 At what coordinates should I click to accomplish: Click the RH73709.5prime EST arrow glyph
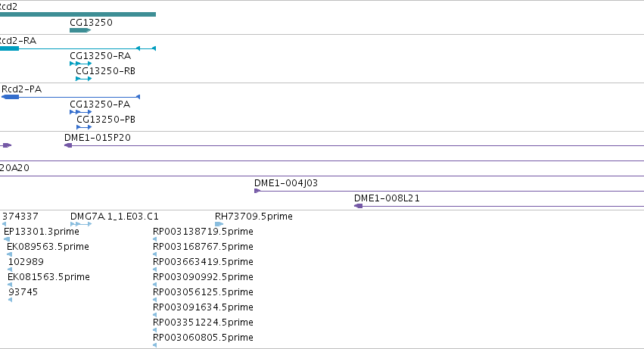(x=219, y=224)
